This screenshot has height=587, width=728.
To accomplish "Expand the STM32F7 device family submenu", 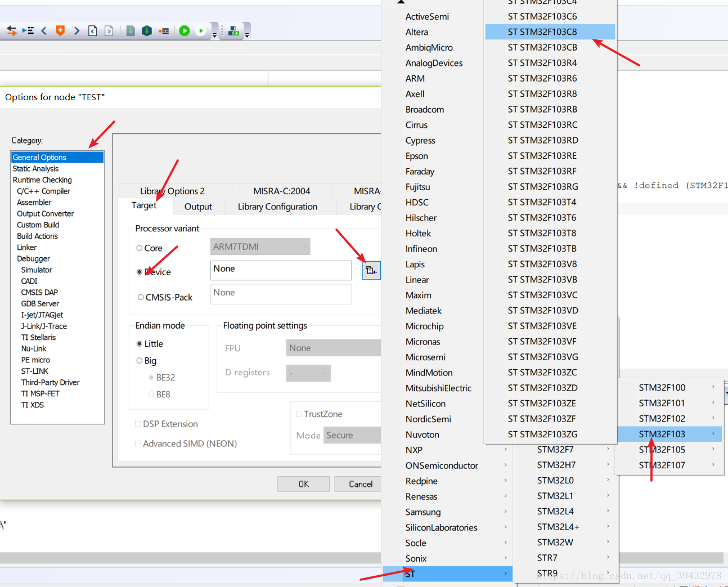I will coord(555,449).
